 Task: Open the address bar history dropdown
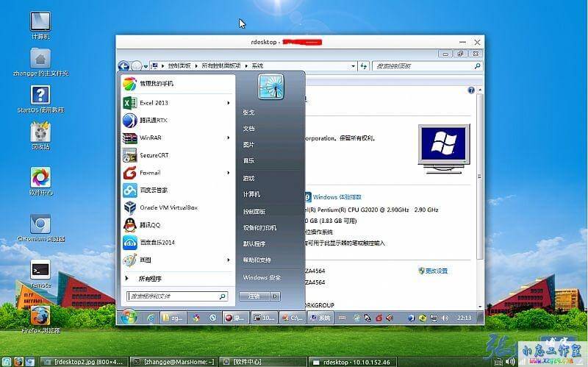click(353, 66)
